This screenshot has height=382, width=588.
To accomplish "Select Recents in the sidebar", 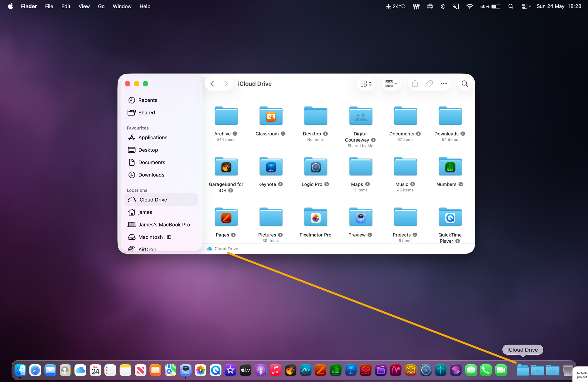I will (x=161, y=100).
